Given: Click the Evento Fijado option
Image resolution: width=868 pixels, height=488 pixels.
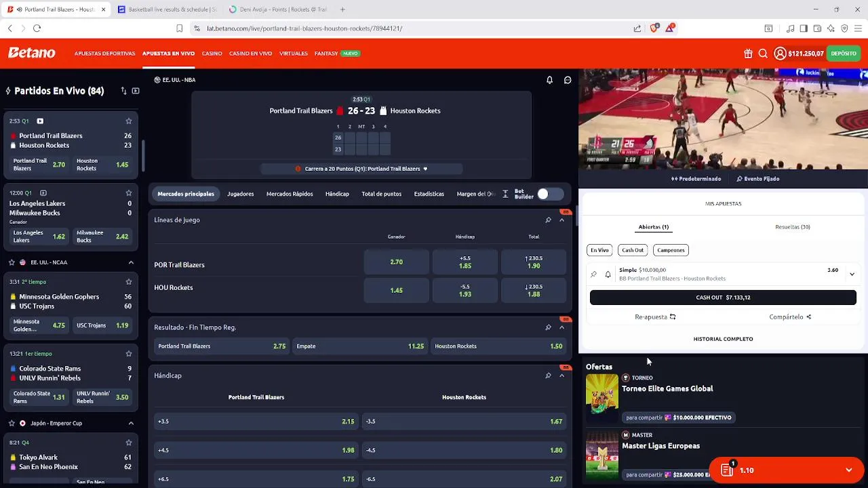Looking at the screenshot, I should (757, 179).
